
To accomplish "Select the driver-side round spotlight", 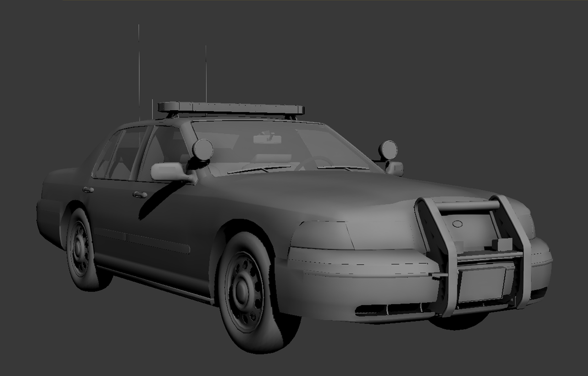I will pyautogui.click(x=203, y=148).
